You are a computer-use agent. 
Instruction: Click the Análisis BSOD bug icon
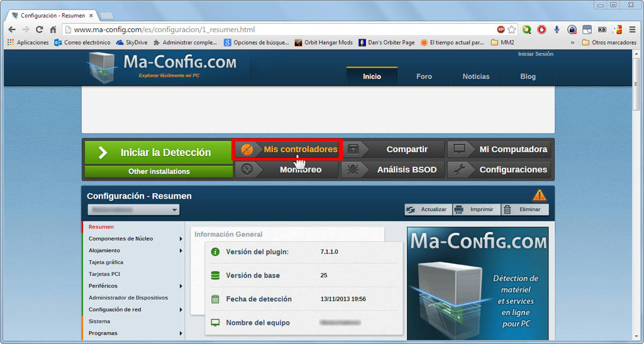pyautogui.click(x=353, y=170)
